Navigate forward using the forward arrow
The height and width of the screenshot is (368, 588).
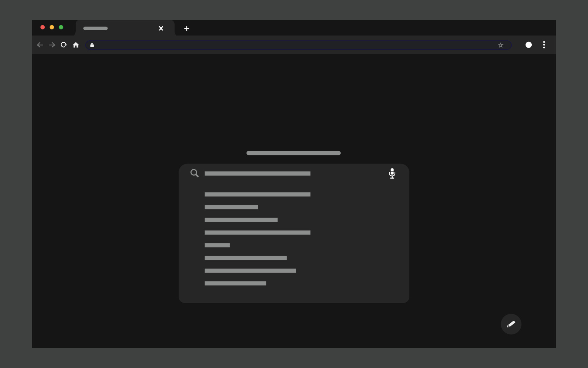[x=51, y=45]
